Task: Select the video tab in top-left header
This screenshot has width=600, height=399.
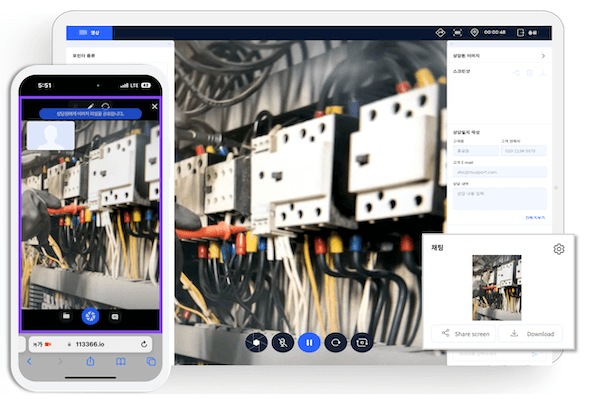Action: click(x=89, y=33)
